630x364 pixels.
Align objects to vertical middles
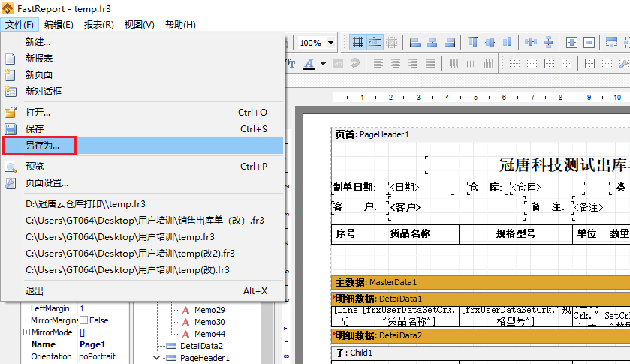490,42
